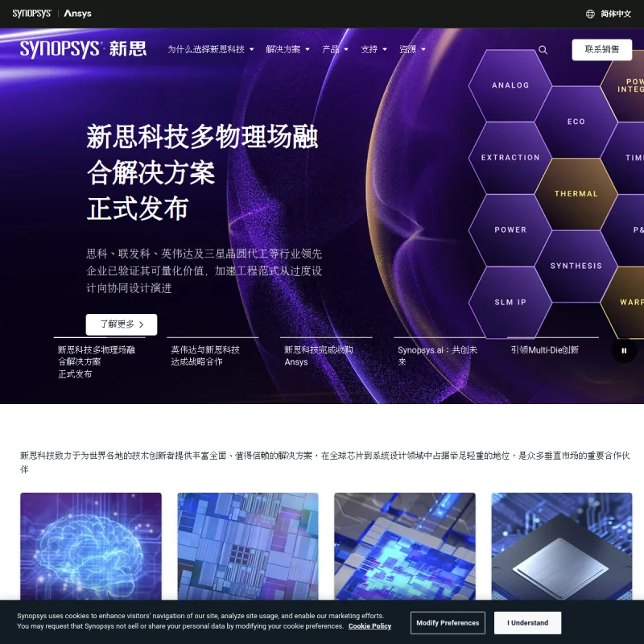Open the 支持 dropdown menu
The width and height of the screenshot is (644, 644).
(x=374, y=49)
